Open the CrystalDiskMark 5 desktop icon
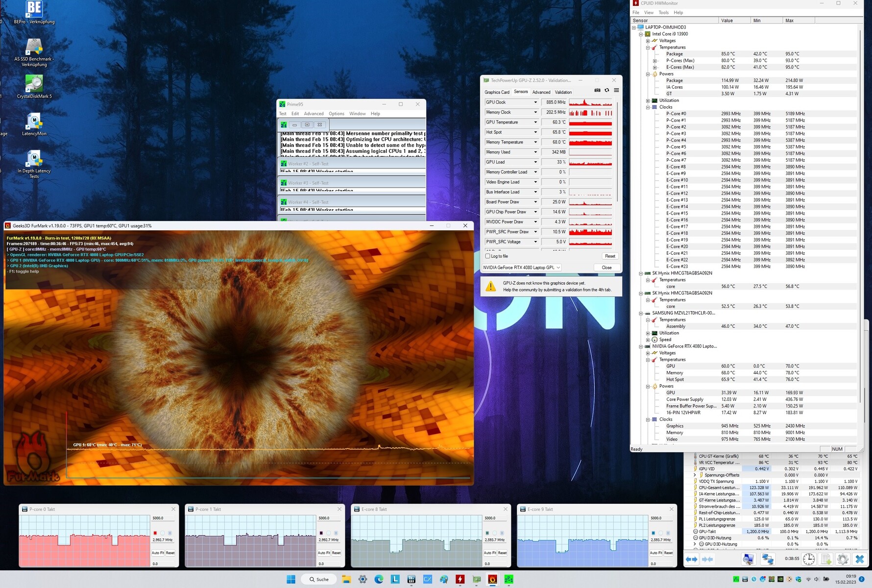The image size is (872, 588). (34, 87)
